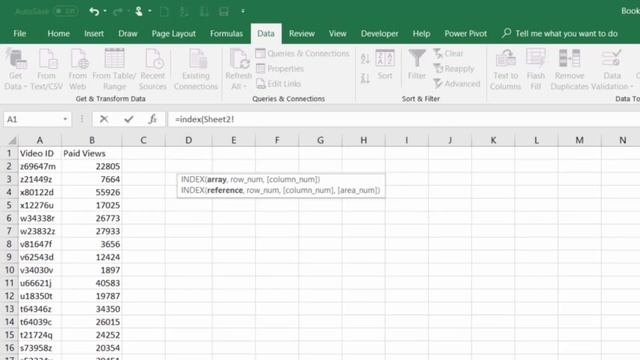Sort Z to A descending icon
Image resolution: width=640 pixels, height=360 pixels.
(365, 78)
